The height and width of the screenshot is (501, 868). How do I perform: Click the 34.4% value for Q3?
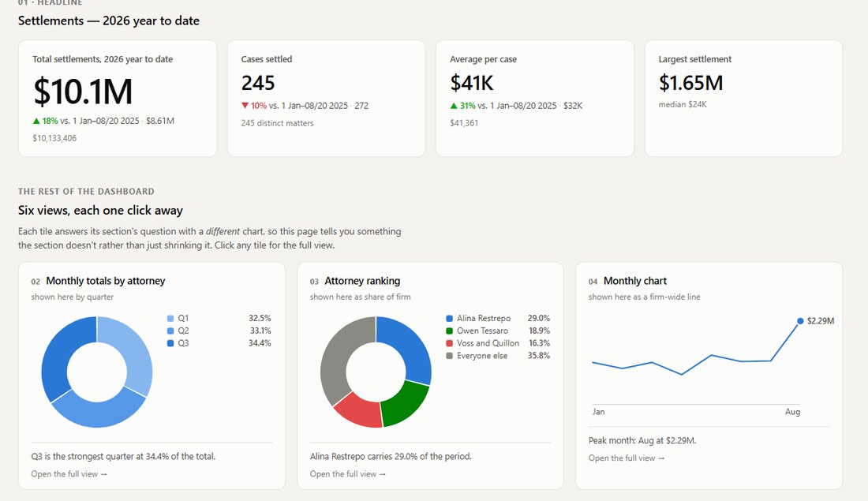pos(260,343)
